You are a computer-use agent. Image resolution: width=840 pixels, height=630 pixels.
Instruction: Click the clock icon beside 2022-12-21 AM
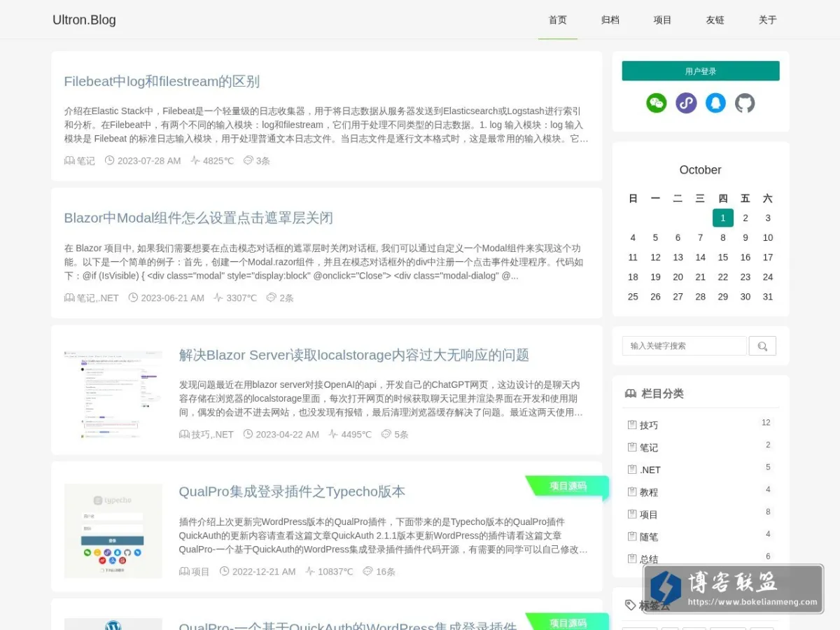(x=224, y=571)
